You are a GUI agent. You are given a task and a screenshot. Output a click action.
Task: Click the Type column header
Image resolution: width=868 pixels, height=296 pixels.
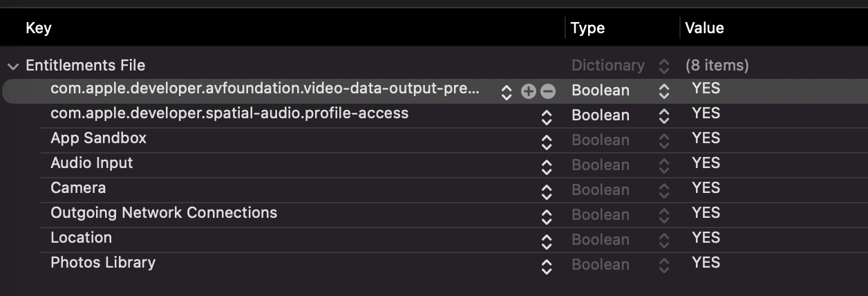pos(587,28)
